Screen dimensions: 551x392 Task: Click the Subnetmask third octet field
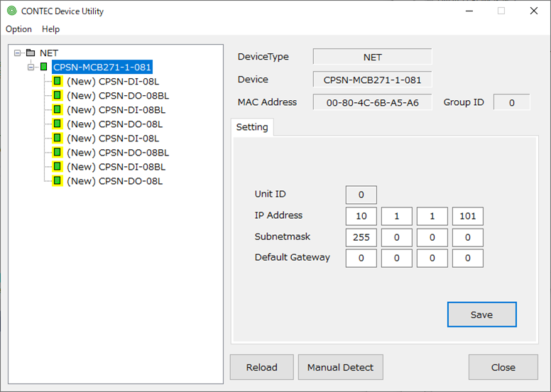tap(432, 237)
